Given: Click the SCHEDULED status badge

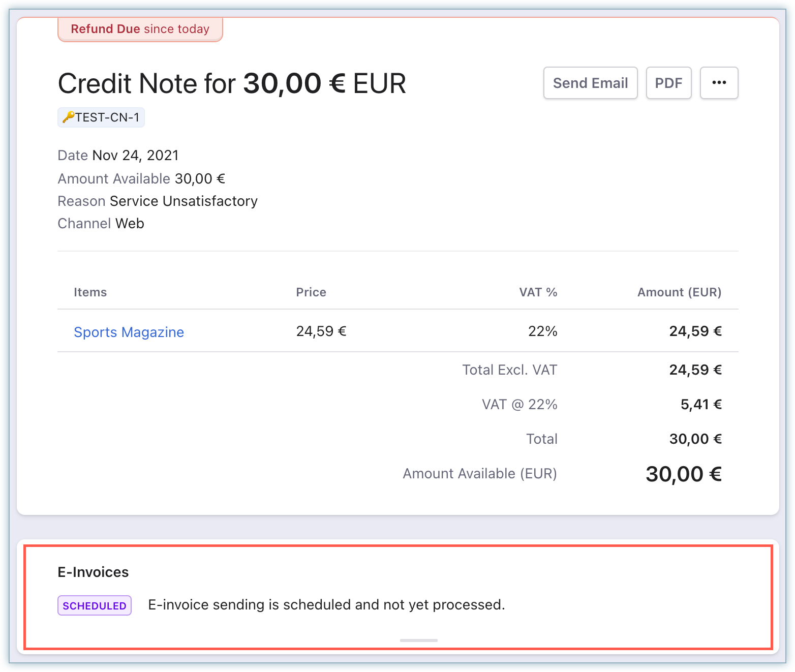Looking at the screenshot, I should pyautogui.click(x=95, y=605).
